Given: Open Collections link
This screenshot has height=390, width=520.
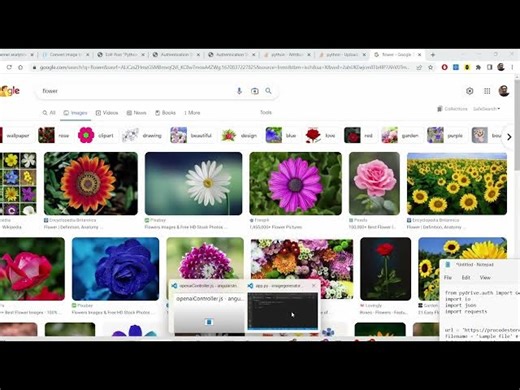Looking at the screenshot, I should (x=452, y=109).
